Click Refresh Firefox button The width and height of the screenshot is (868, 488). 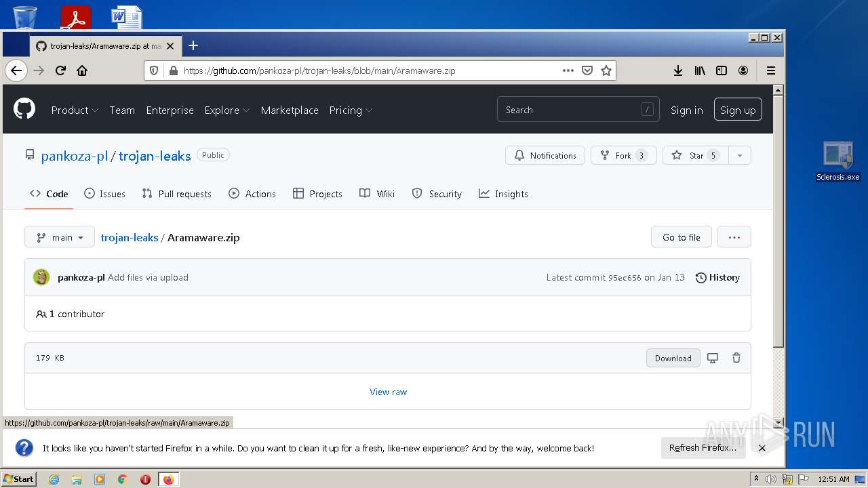pyautogui.click(x=703, y=448)
